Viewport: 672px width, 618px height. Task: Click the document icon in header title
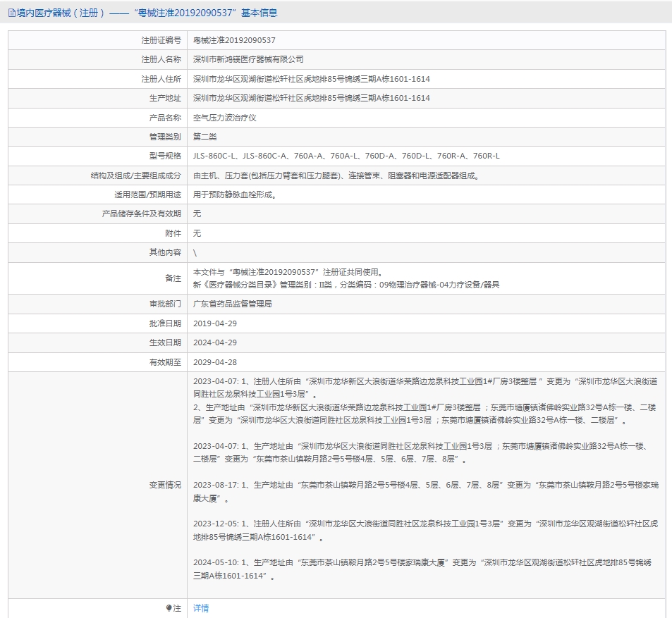point(11,13)
